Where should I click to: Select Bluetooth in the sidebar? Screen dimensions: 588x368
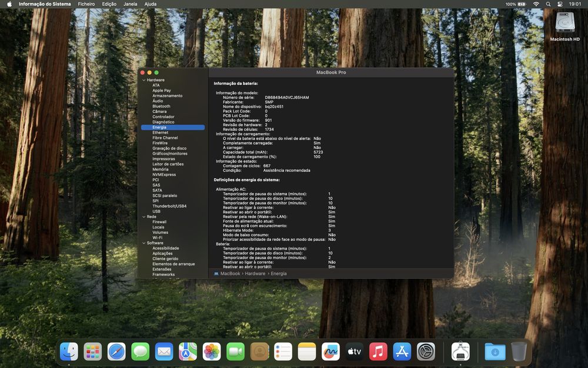(x=161, y=106)
